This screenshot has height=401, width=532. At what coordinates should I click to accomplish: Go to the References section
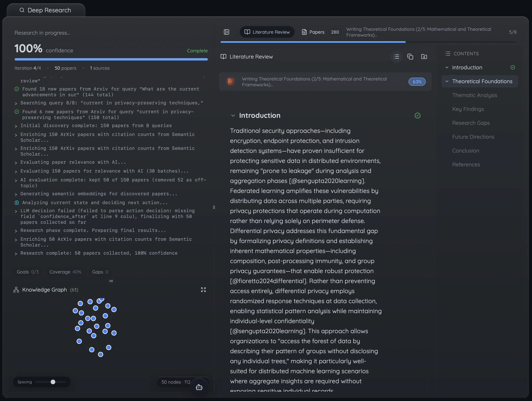pyautogui.click(x=466, y=164)
